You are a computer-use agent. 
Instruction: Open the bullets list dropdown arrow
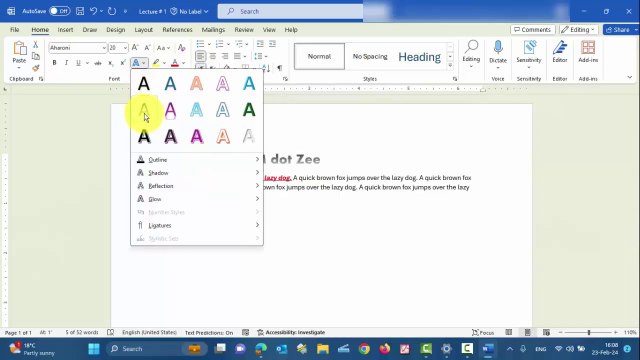(x=209, y=44)
